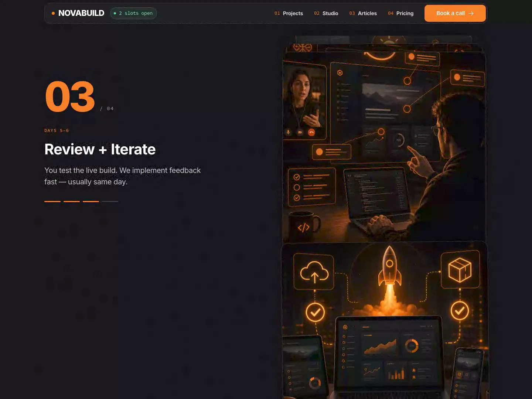Select the second step progress bar
532x399 pixels.
tap(72, 201)
